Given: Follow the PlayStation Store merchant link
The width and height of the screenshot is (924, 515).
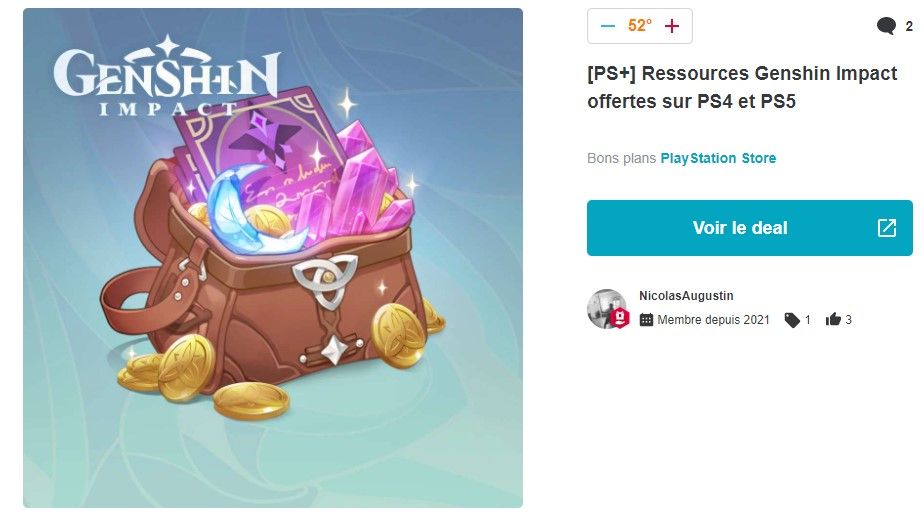Looking at the screenshot, I should 718,158.
